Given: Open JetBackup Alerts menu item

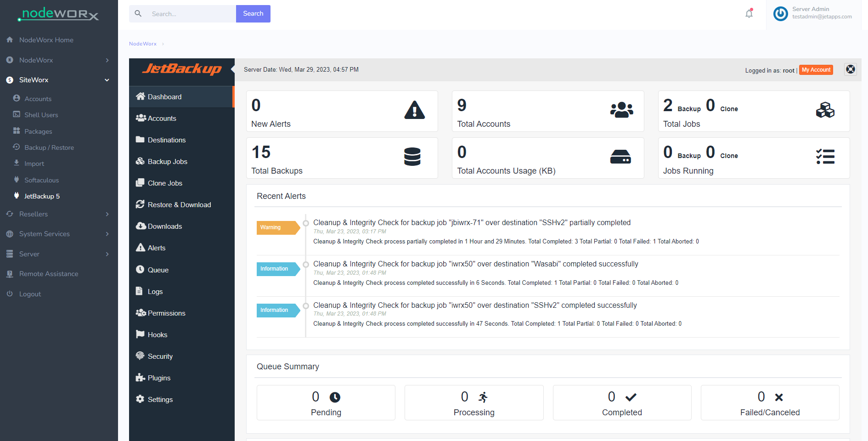Looking at the screenshot, I should [x=182, y=248].
